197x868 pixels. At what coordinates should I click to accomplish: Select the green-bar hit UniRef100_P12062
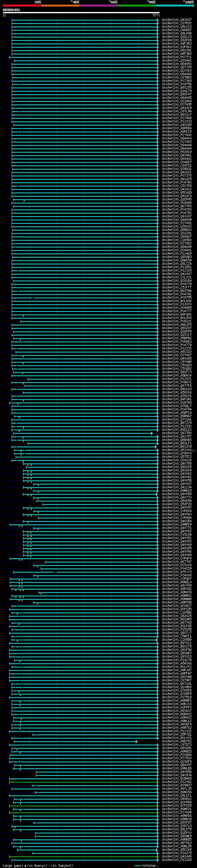(x=176, y=782)
